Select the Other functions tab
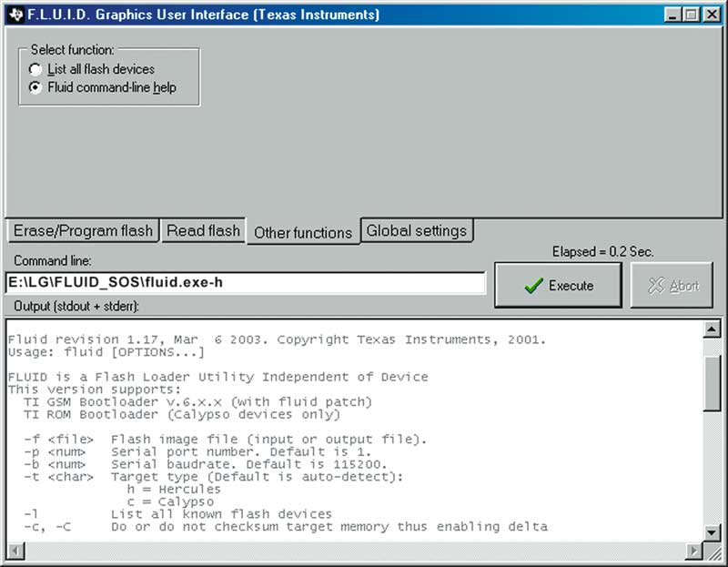The width and height of the screenshot is (728, 567). click(303, 232)
